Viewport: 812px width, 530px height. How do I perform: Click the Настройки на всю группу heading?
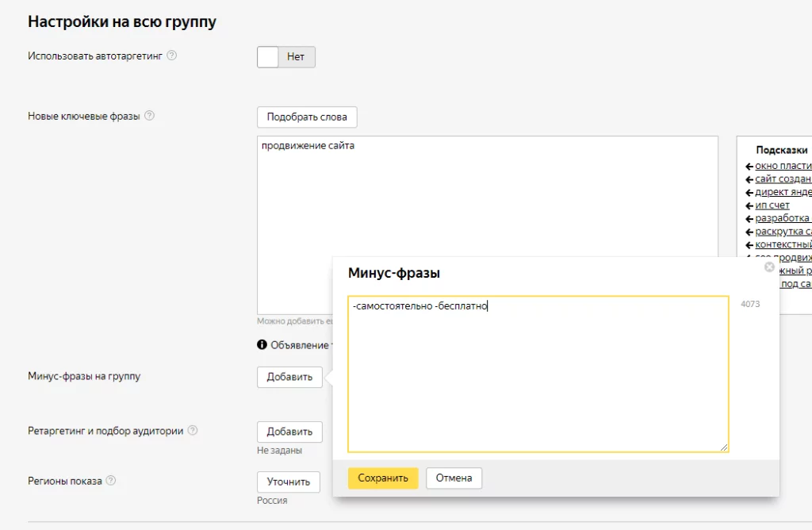[x=122, y=21]
